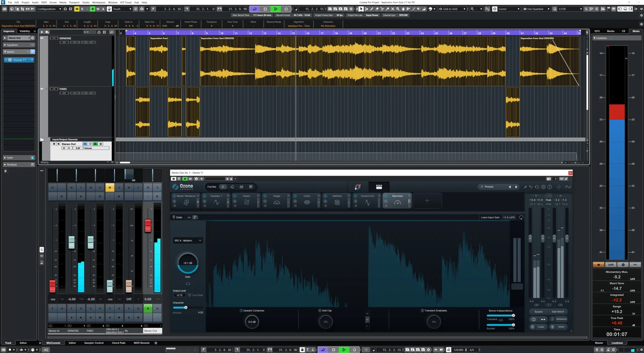Switch to the VSTi tab in right zone
644x353 pixels.
[597, 31]
